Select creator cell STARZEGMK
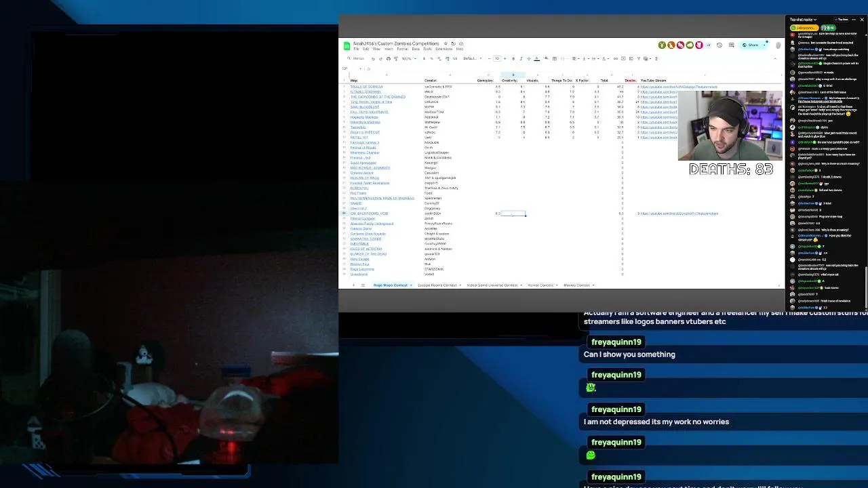868x488 pixels. point(434,269)
